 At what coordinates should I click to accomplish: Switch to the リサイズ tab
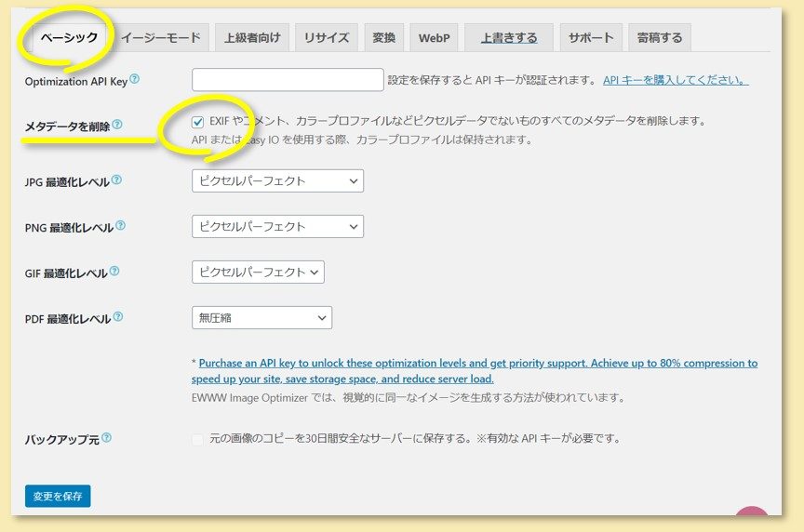click(x=327, y=37)
